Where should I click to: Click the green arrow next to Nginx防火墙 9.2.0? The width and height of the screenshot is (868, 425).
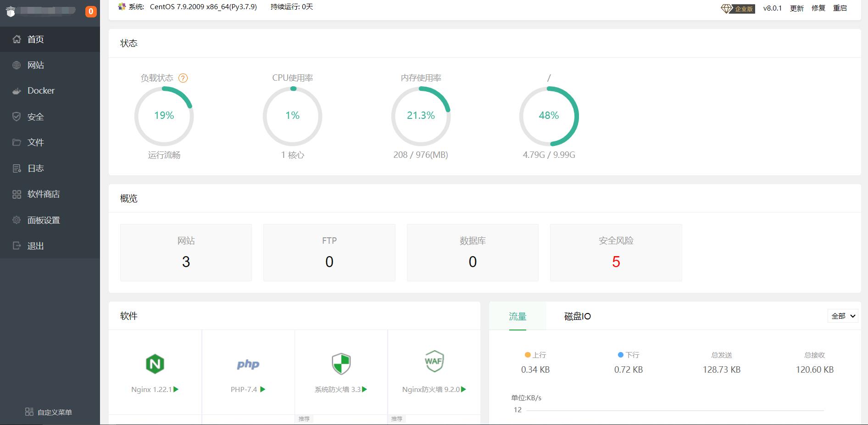pos(463,389)
